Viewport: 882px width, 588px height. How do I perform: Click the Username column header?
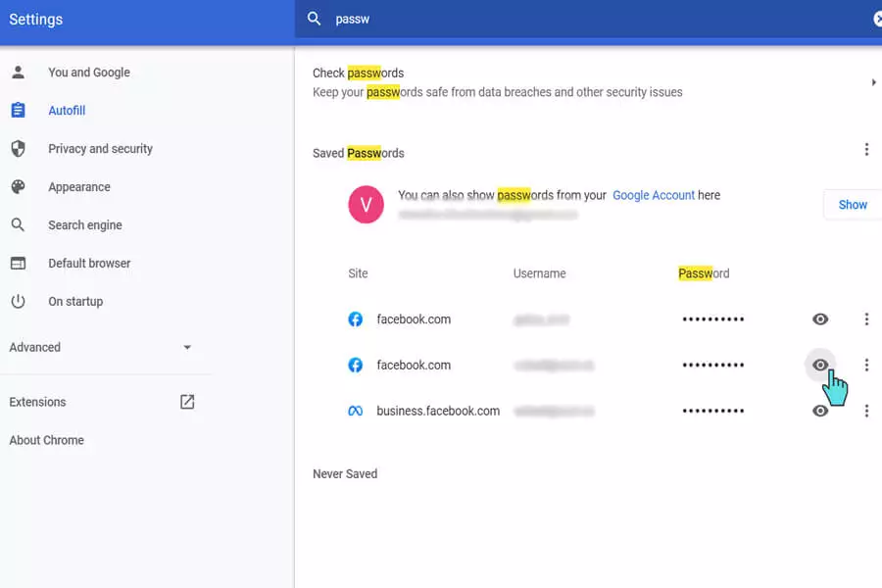(x=539, y=273)
